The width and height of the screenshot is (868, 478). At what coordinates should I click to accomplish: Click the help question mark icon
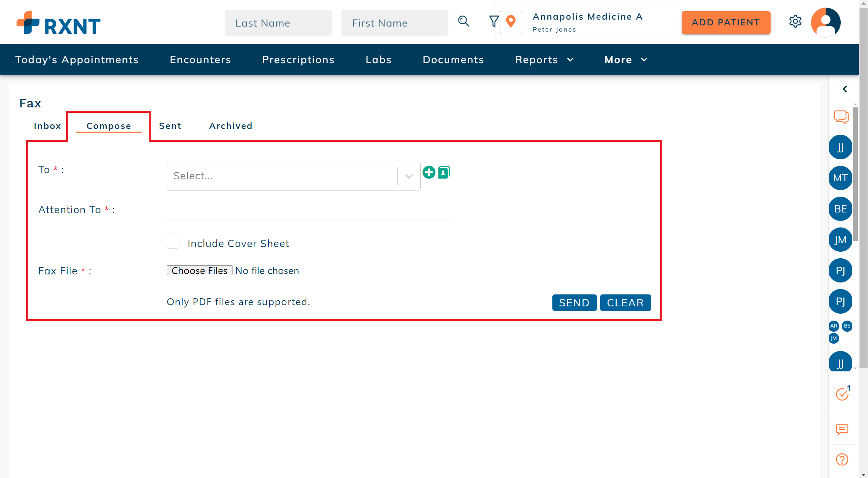click(842, 460)
